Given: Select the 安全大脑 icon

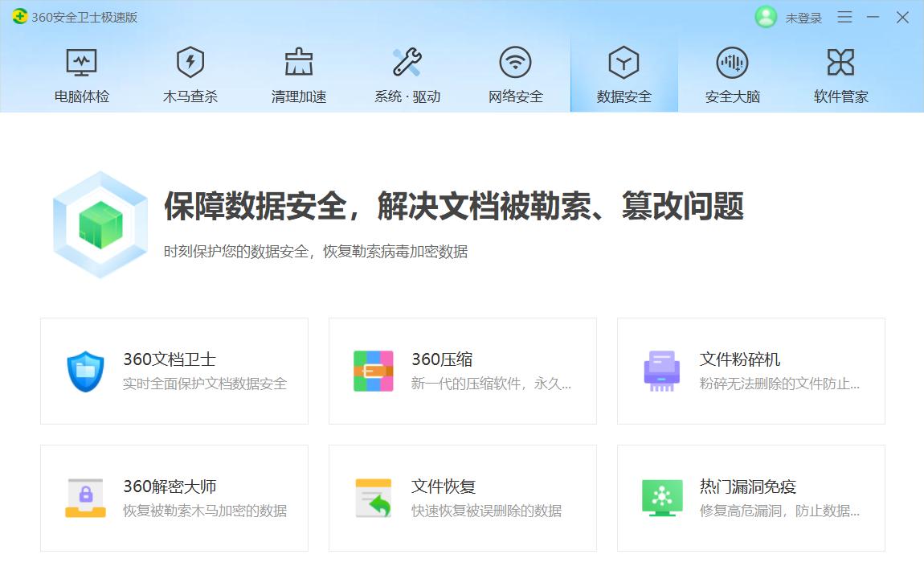Looking at the screenshot, I should coord(732,62).
